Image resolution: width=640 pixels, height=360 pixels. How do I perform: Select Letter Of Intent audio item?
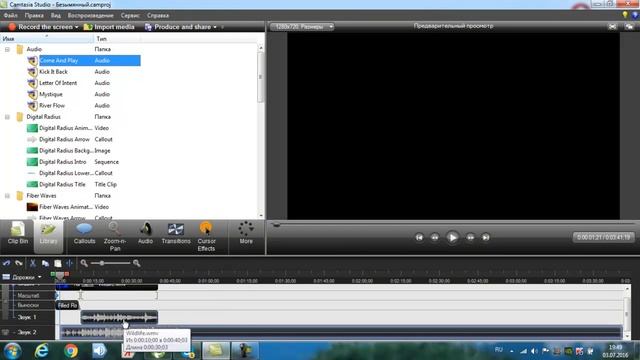58,83
